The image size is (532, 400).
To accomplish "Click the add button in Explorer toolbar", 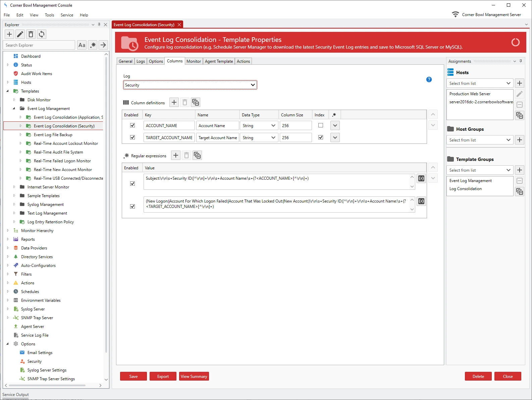I will (9, 34).
